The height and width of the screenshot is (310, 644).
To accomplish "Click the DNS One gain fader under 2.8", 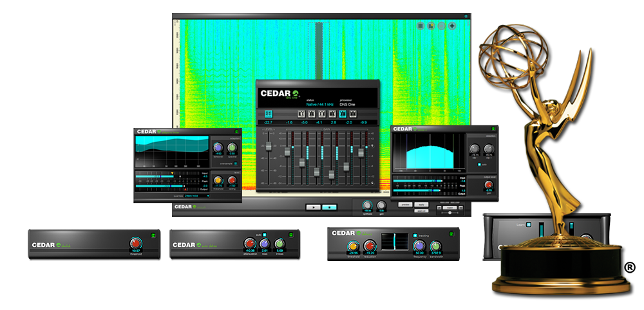I will 332,175.
